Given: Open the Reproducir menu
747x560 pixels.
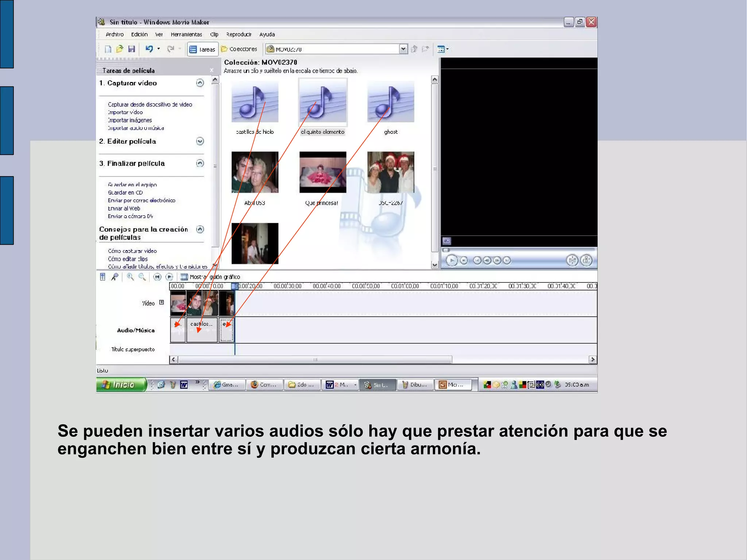Looking at the screenshot, I should click(239, 34).
